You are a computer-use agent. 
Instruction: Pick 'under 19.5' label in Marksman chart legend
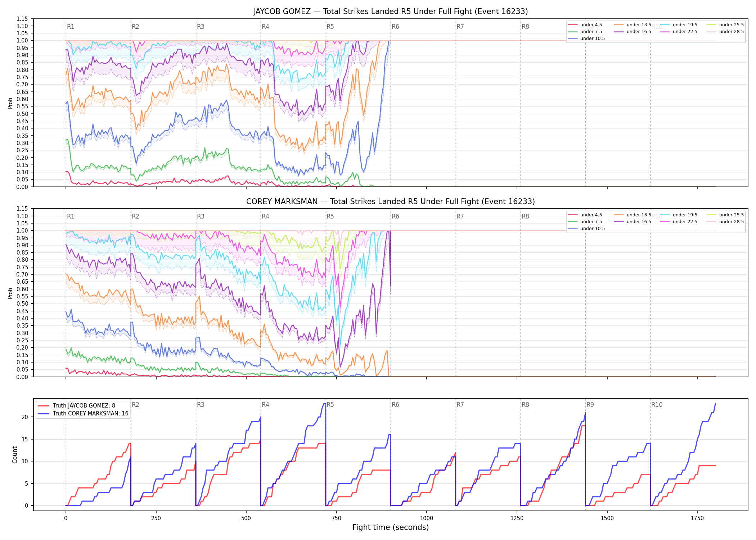pyautogui.click(x=685, y=215)
